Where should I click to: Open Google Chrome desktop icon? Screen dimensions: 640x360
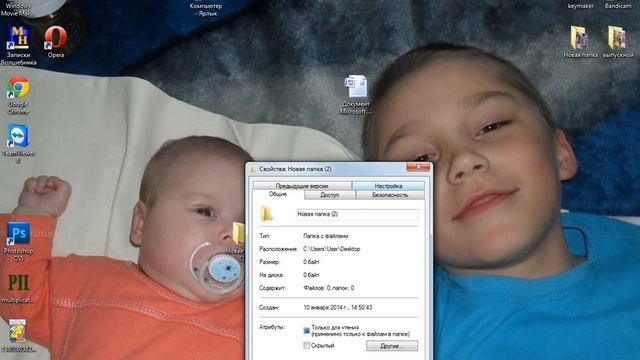pyautogui.click(x=18, y=94)
